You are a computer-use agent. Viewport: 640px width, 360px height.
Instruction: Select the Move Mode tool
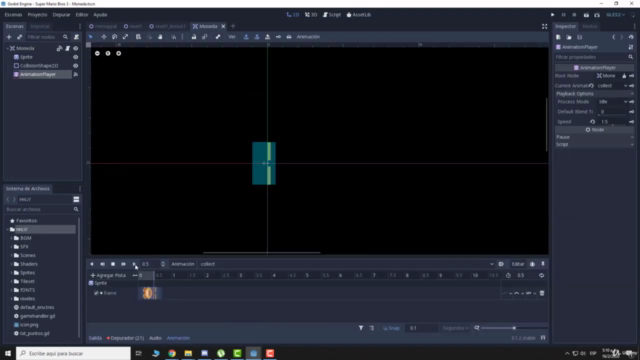104,37
